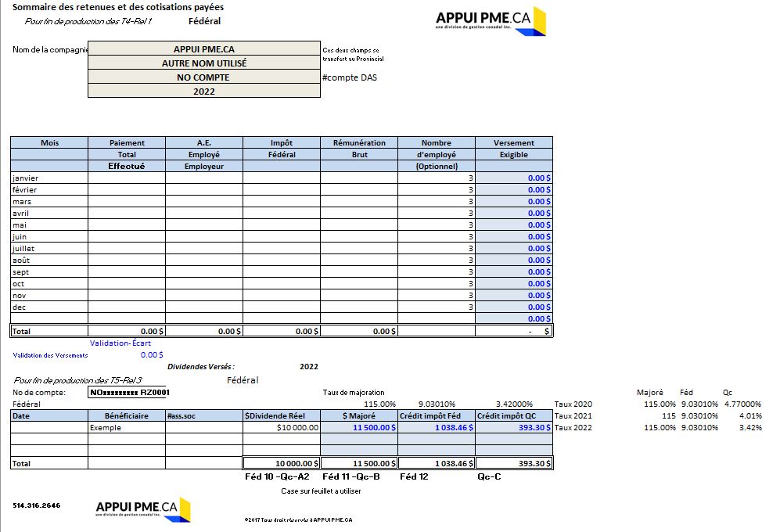
Task: Click the APPUI PME.CA logo in footer
Action: 143,509
